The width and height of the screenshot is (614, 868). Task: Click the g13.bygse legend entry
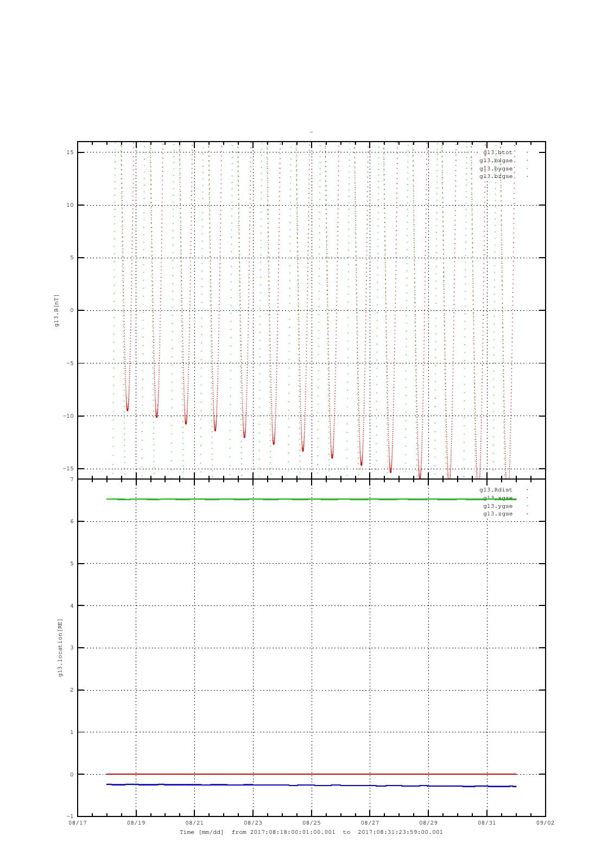tap(496, 169)
